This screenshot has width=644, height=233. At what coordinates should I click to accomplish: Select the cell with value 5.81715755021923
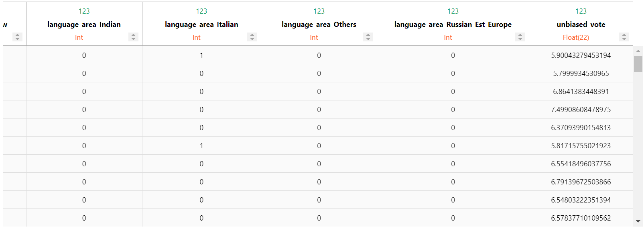pyautogui.click(x=581, y=146)
